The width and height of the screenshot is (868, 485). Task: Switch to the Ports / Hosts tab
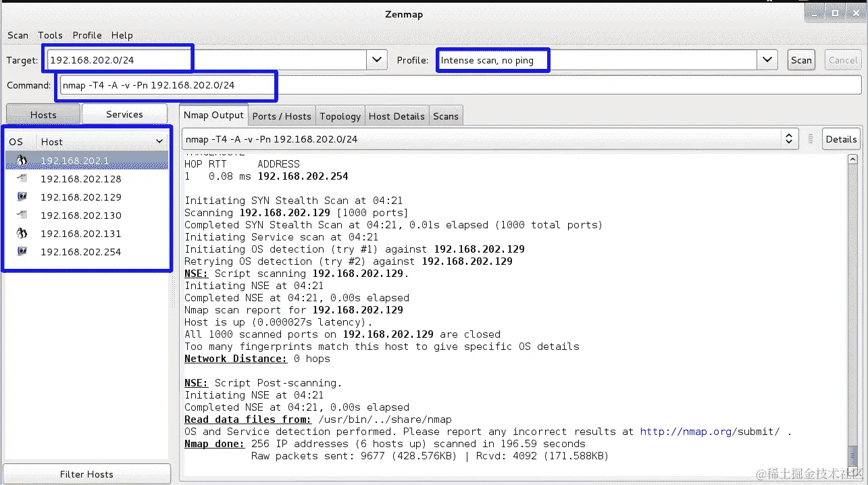coord(282,116)
